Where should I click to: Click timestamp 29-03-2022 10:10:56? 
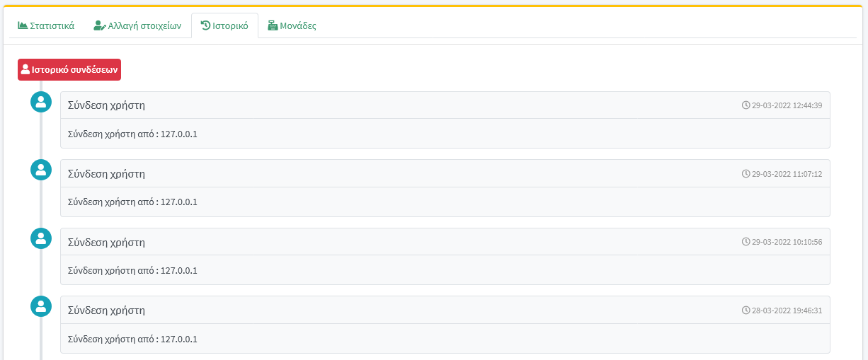pos(787,242)
